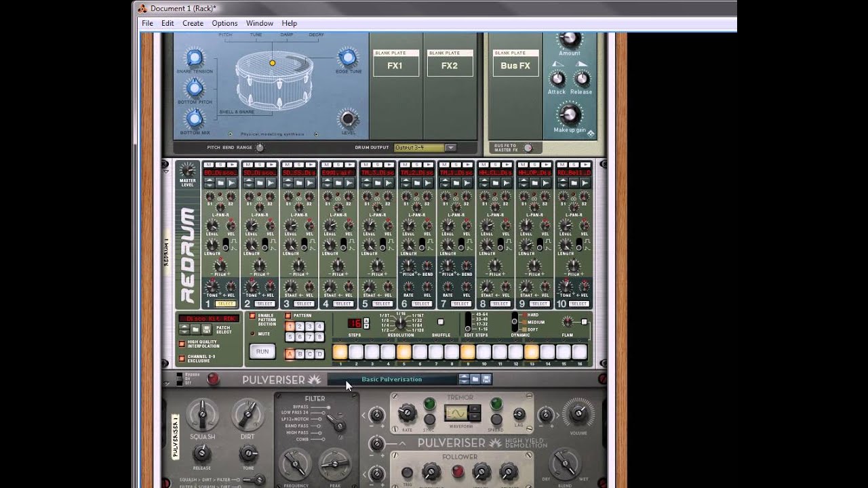The width and height of the screenshot is (868, 488).
Task: Toggle Channel 8-9 Exclusive
Action: [182, 359]
